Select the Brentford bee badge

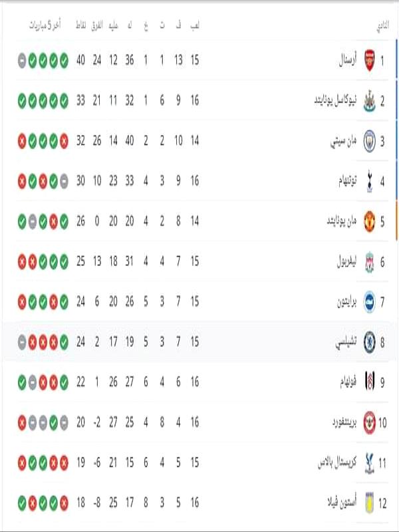[x=370, y=423]
